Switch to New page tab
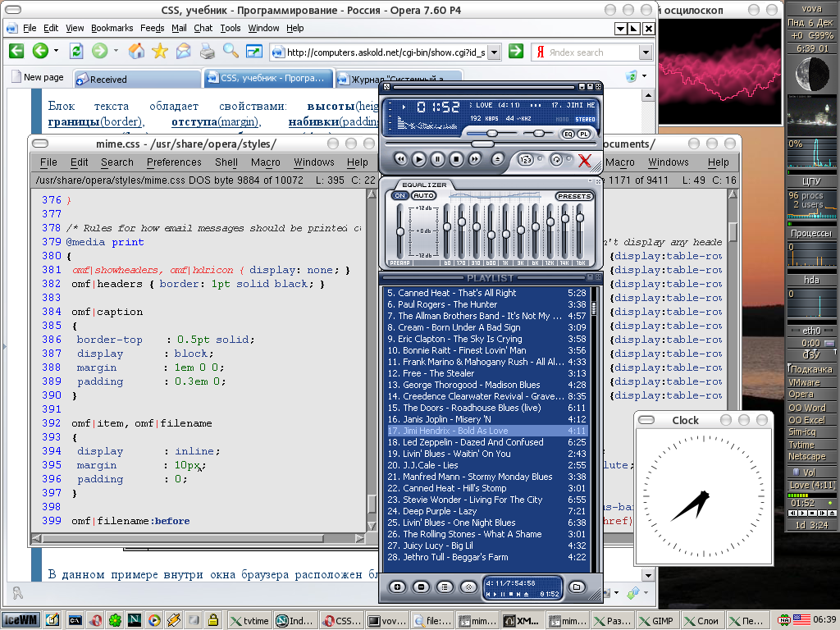 pos(39,77)
